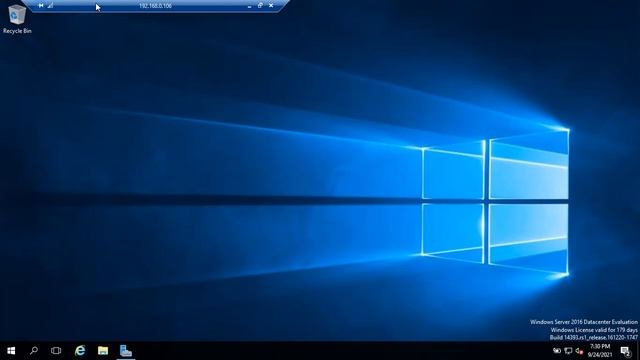Minimize the 192.168.0.106 remote session
Image resolution: width=640 pixels, height=360 pixels.
click(x=249, y=6)
